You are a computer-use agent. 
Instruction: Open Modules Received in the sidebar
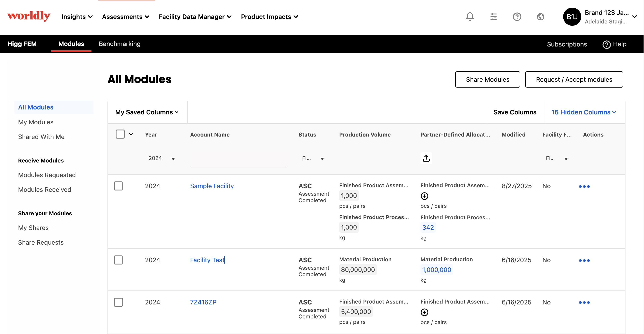point(44,190)
